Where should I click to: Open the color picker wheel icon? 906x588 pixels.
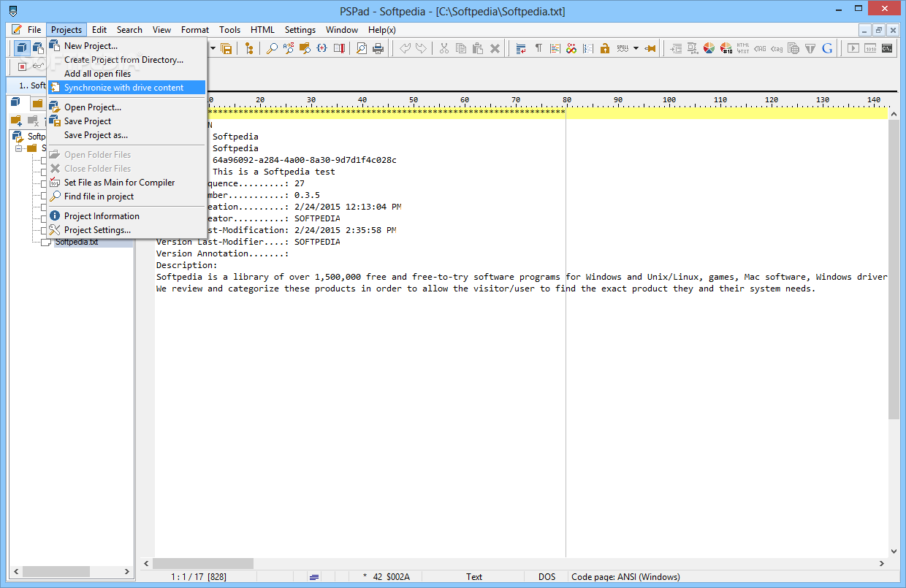pos(709,48)
